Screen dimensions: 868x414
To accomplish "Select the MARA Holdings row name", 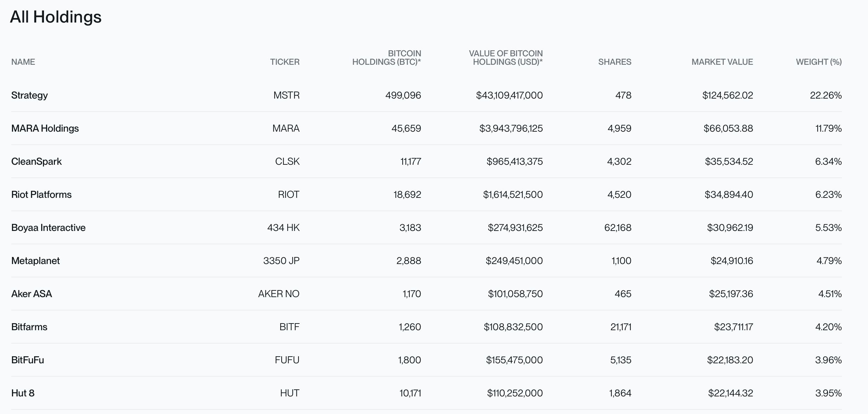I will (x=45, y=128).
